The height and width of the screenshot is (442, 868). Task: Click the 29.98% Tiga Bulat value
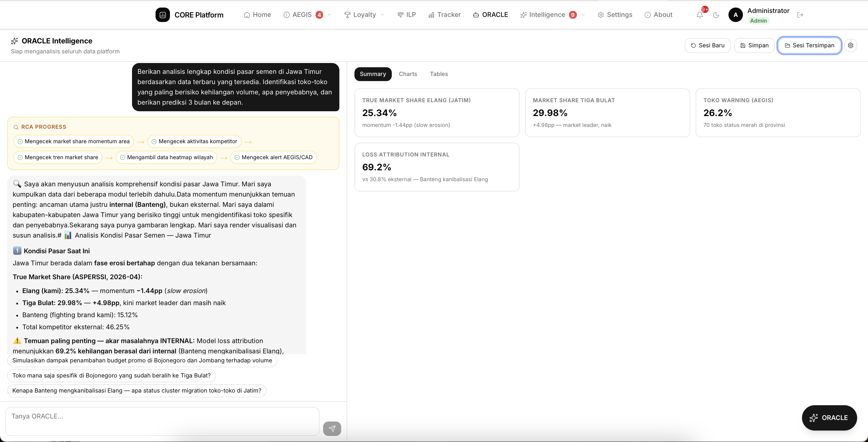pos(550,113)
